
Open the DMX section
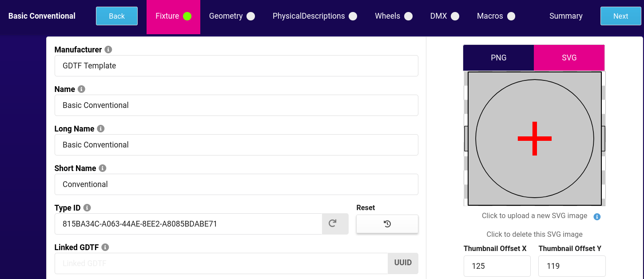(445, 16)
